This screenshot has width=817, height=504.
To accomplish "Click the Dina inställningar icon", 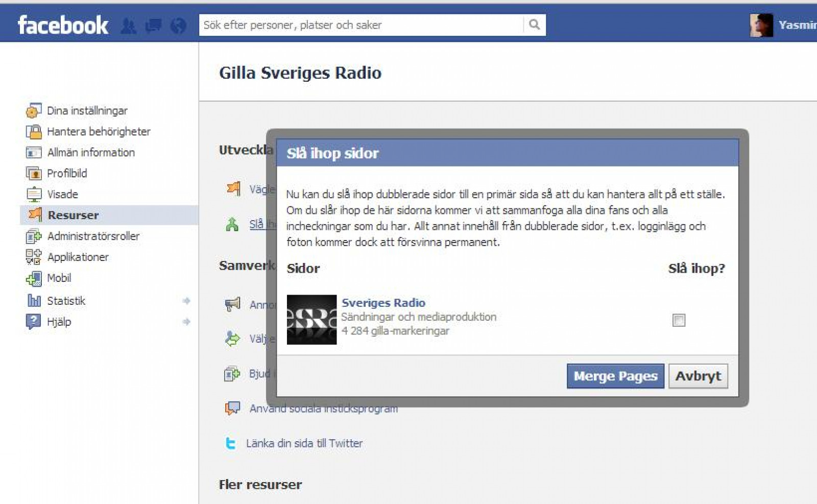I will click(34, 110).
